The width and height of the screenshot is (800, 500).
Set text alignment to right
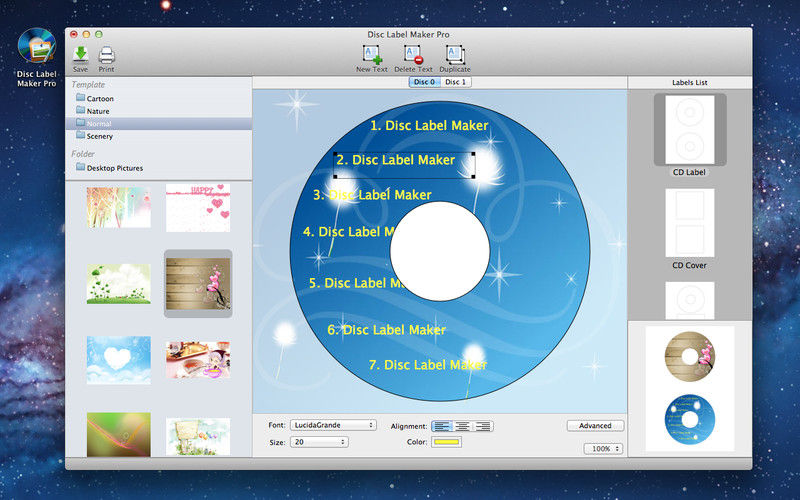pos(484,426)
